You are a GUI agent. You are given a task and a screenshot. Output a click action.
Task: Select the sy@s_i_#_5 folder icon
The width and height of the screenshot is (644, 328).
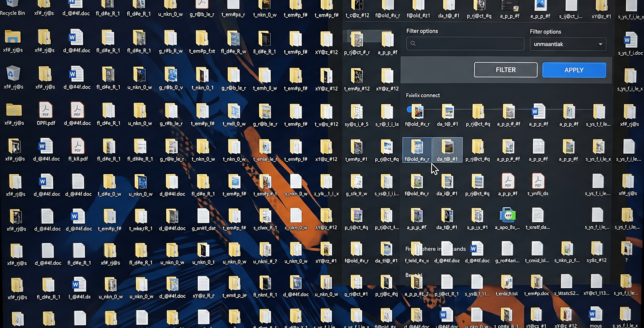click(356, 112)
